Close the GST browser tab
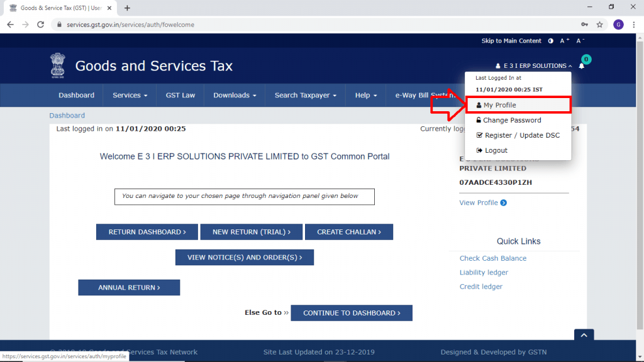Screen dimensions: 644x362 coord(109,8)
